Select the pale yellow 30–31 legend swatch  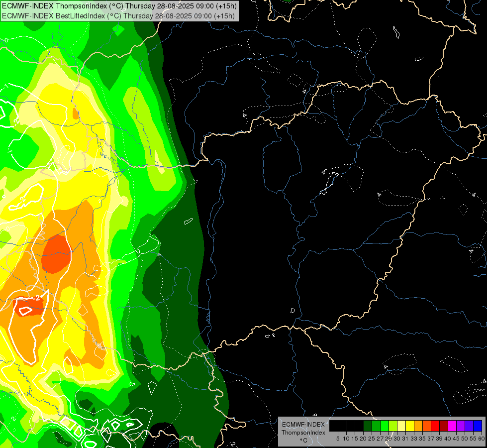(401, 426)
